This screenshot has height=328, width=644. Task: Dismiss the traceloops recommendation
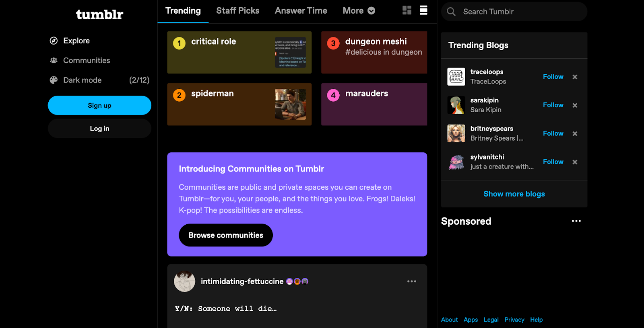pyautogui.click(x=575, y=77)
